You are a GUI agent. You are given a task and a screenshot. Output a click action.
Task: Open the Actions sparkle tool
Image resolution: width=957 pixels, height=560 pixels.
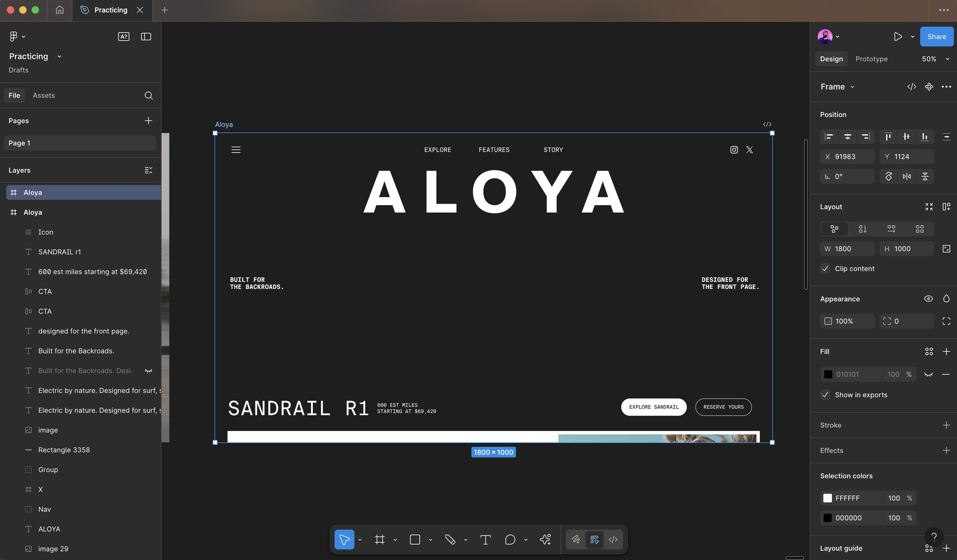(x=545, y=539)
